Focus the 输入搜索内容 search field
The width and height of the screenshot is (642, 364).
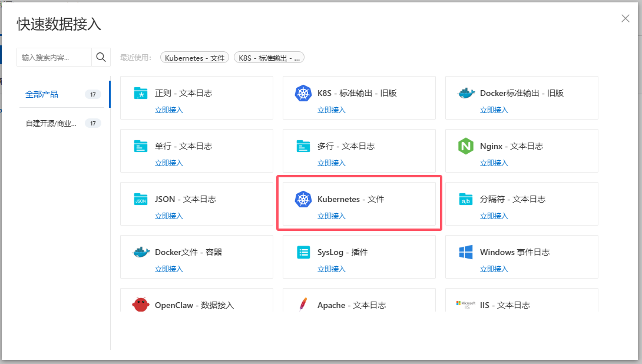[54, 57]
